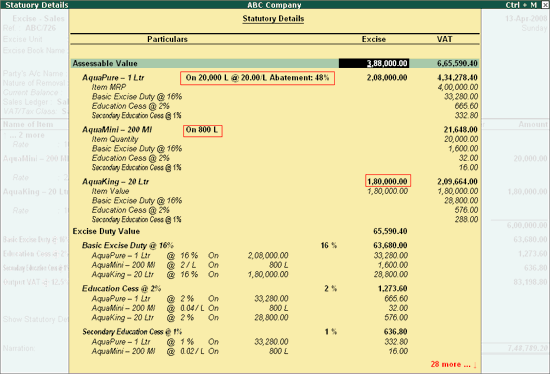Click the 'On 800 L' quantity text
This screenshot has height=374, width=550.
point(202,131)
